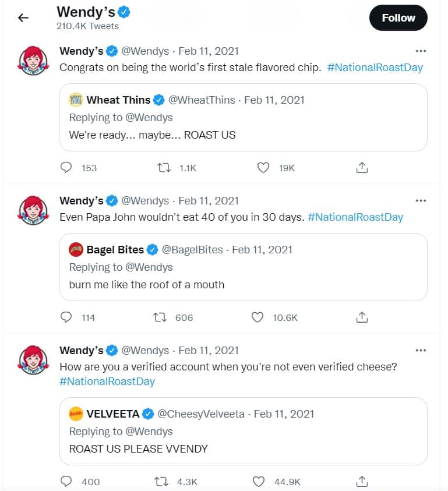Open #NationalRoastDay hashtag in first tweet
Viewport: 448px width, 491px height.
coord(375,68)
